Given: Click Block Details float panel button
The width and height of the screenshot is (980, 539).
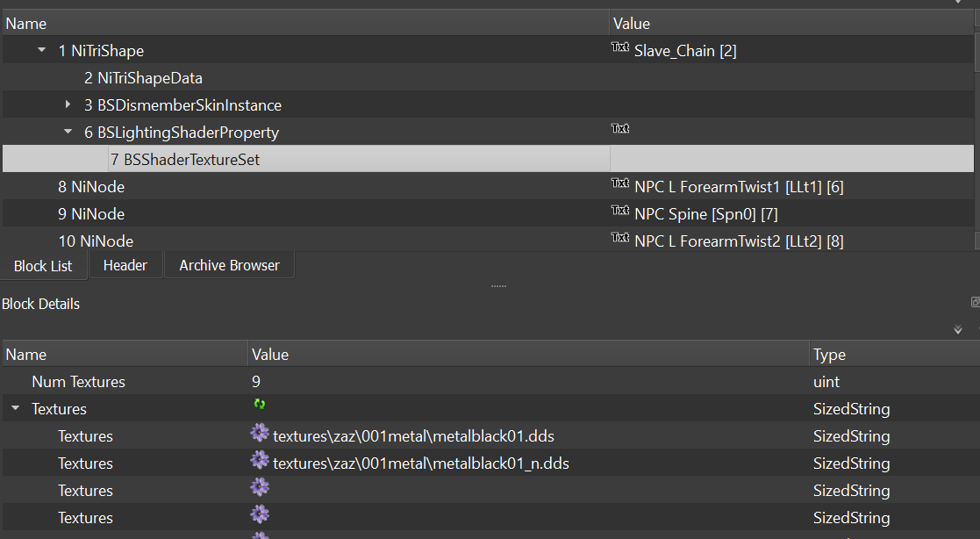Looking at the screenshot, I should click(975, 302).
